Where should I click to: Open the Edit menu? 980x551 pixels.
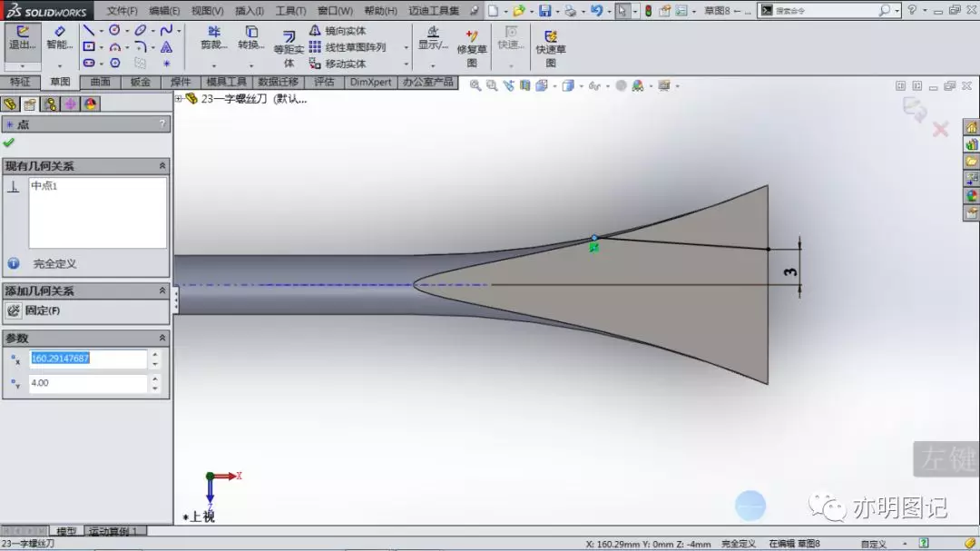[x=164, y=11]
